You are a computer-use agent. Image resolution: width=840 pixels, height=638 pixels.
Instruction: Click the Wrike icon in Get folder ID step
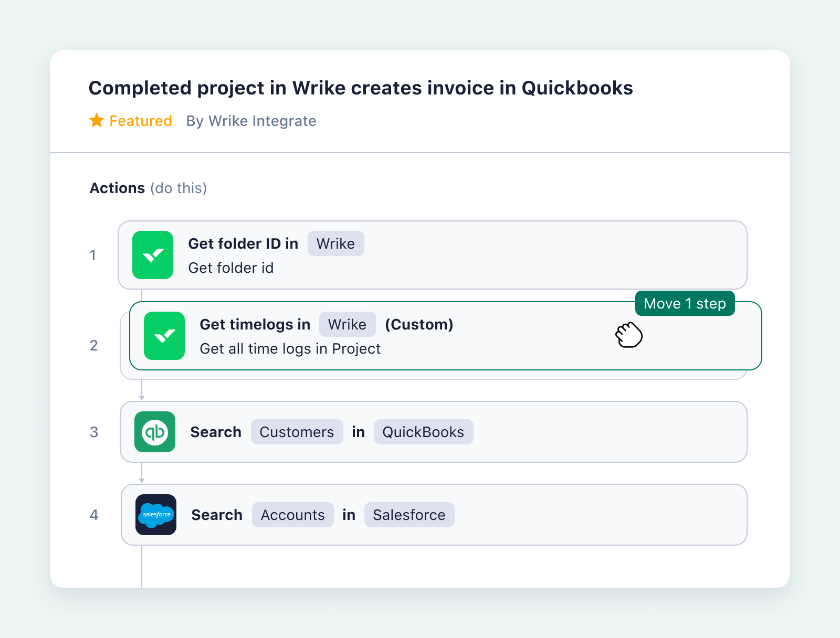(153, 255)
